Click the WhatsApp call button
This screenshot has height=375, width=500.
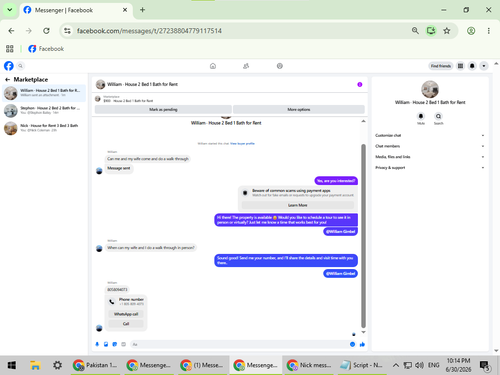tap(126, 314)
